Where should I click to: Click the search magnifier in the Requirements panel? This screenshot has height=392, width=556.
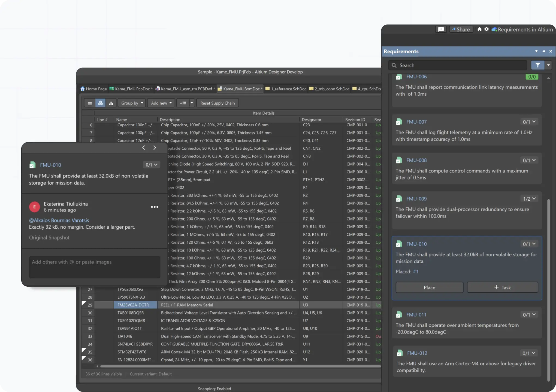394,65
